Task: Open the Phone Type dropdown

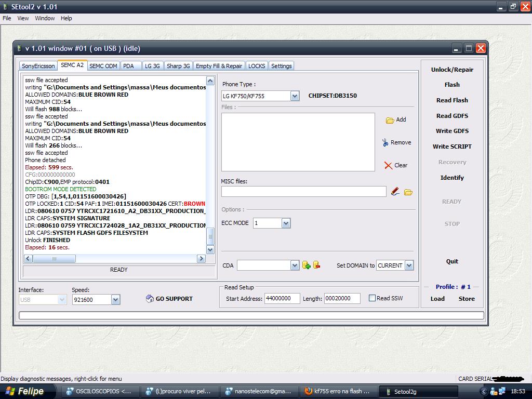Action: tap(295, 96)
